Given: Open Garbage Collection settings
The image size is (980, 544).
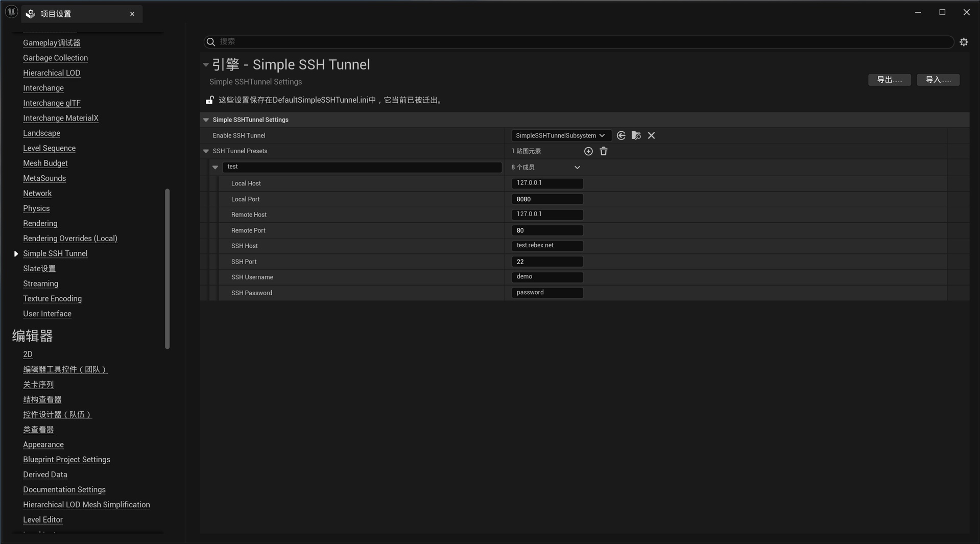Looking at the screenshot, I should coord(55,58).
